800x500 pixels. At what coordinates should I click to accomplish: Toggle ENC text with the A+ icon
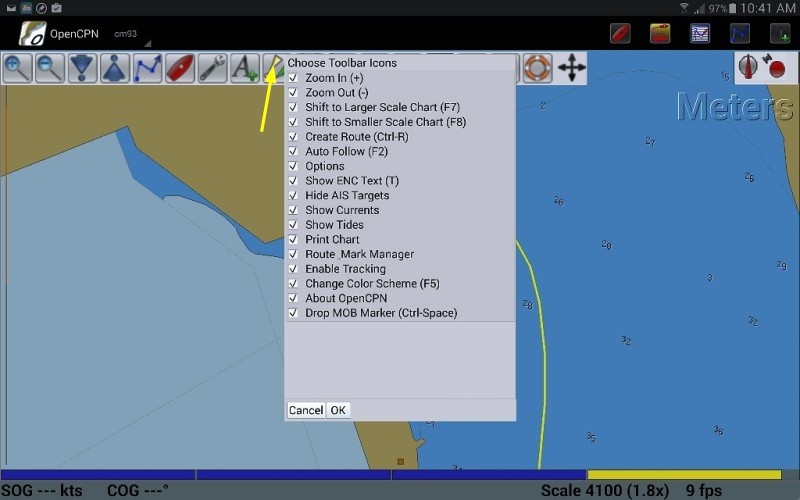245,68
